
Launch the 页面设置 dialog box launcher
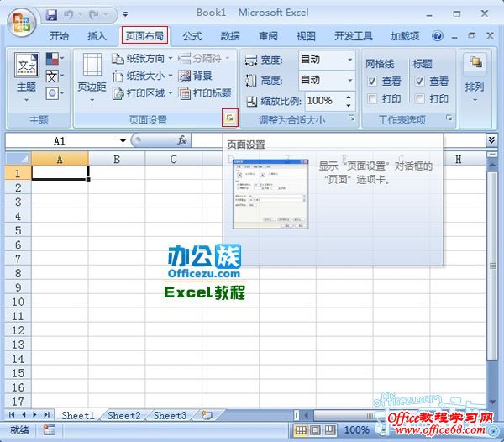click(x=228, y=119)
